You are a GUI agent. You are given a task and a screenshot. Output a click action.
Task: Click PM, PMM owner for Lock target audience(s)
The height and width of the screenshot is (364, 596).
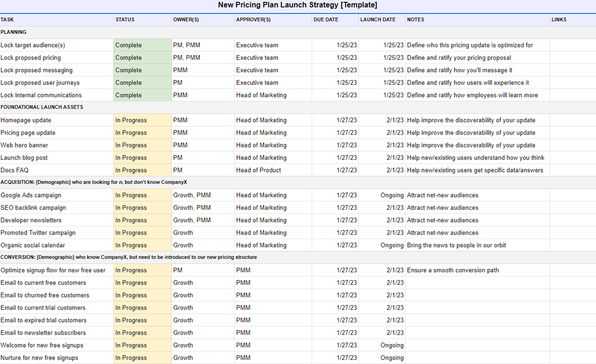point(203,45)
